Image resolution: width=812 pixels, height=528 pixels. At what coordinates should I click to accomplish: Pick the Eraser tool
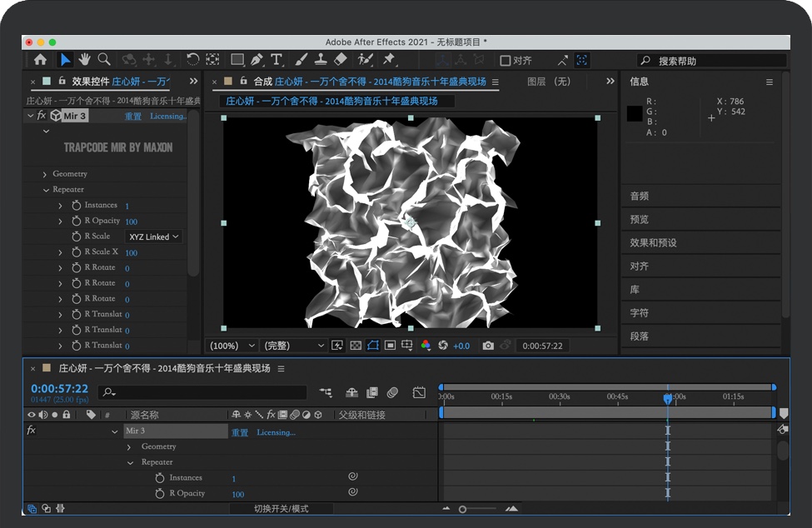(x=340, y=59)
